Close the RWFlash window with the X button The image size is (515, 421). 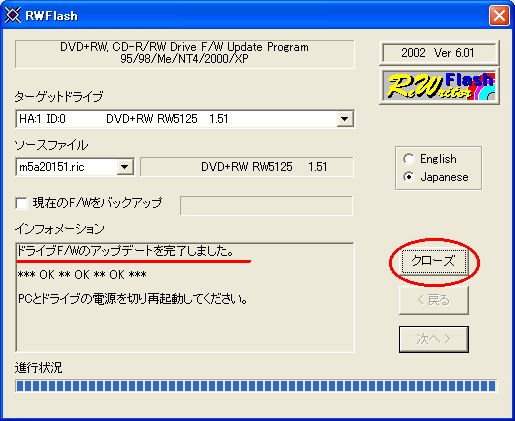tap(499, 15)
